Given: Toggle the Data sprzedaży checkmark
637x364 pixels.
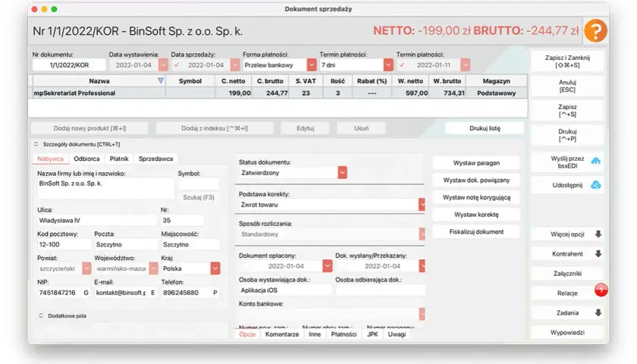Looking at the screenshot, I should point(176,65).
